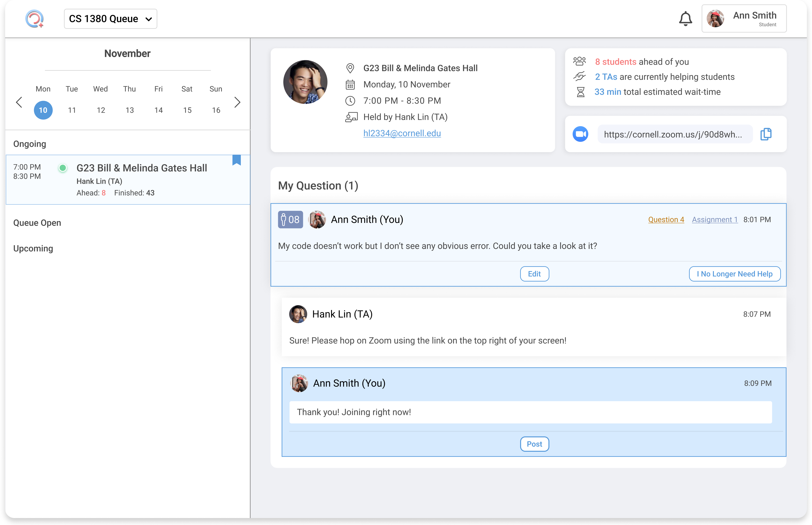Click the My Question (1) heading
The width and height of the screenshot is (812, 525).
pos(318,186)
